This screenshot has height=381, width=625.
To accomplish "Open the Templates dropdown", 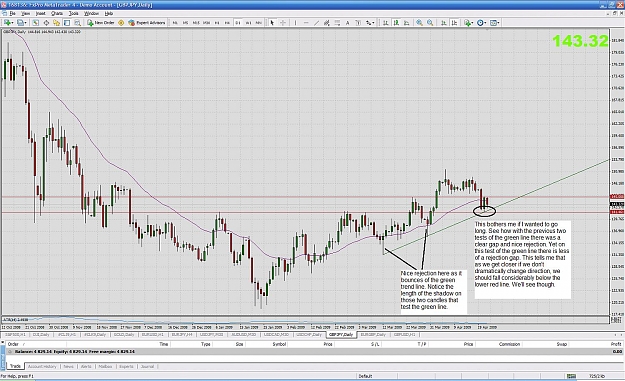I will (x=495, y=23).
